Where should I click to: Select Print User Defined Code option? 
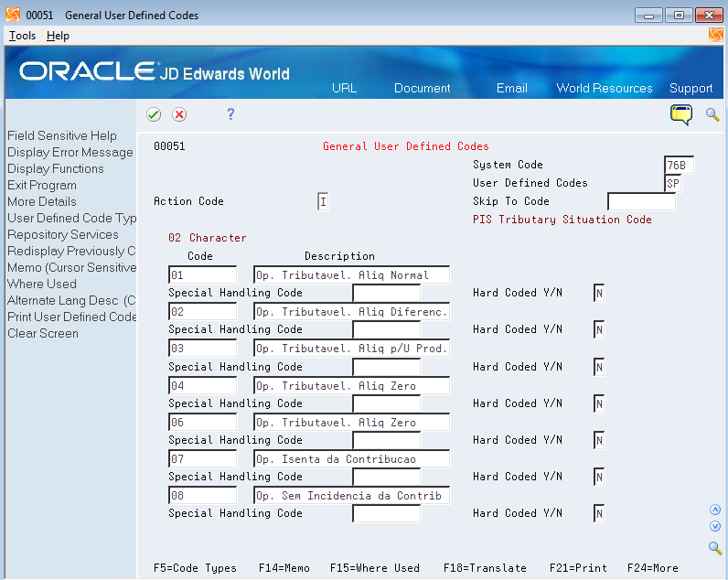coord(71,317)
